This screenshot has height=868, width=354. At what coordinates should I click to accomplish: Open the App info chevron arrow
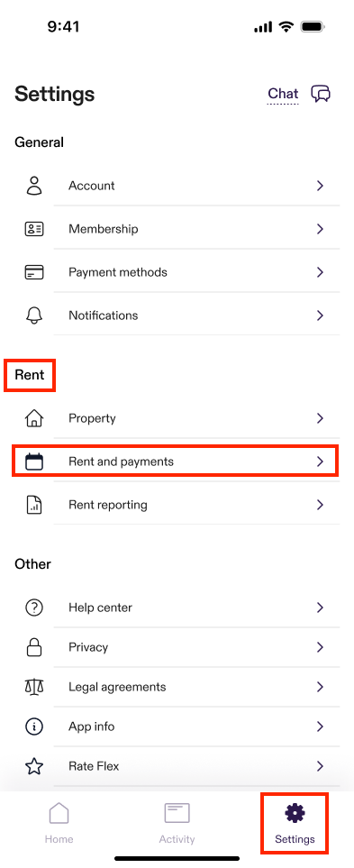pos(320,726)
